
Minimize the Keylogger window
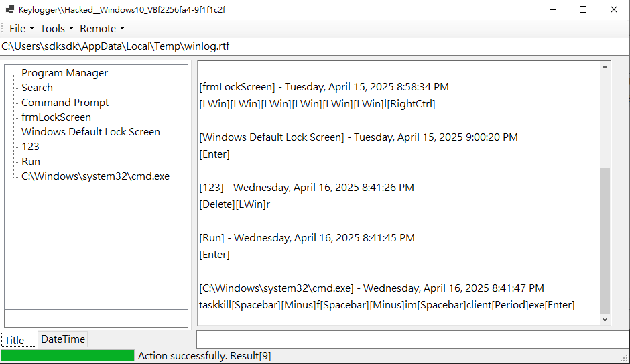click(553, 9)
